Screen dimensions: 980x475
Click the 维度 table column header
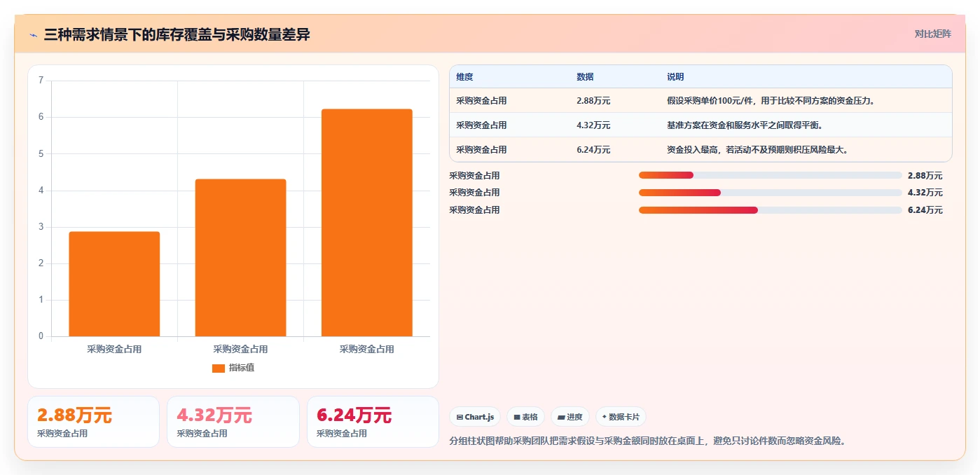click(464, 77)
